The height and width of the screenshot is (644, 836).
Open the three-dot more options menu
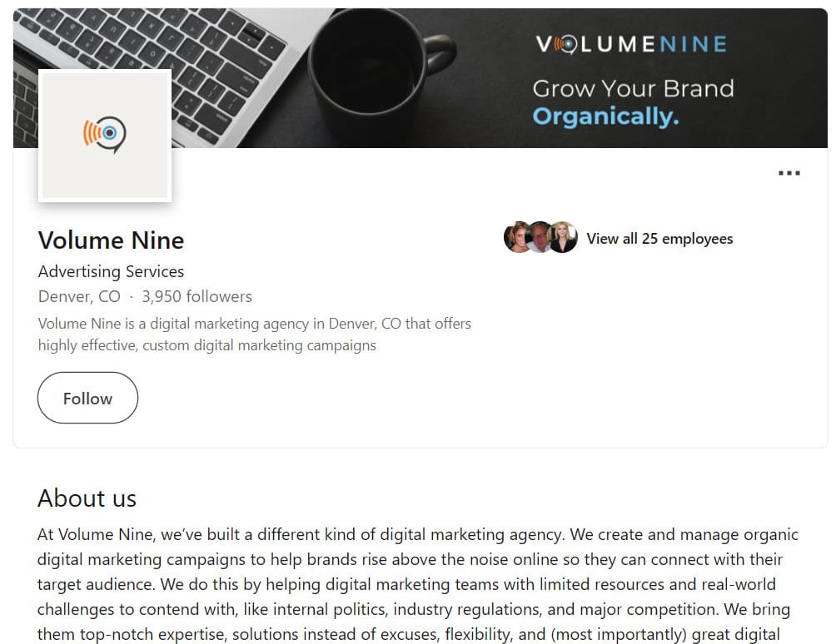point(789,173)
